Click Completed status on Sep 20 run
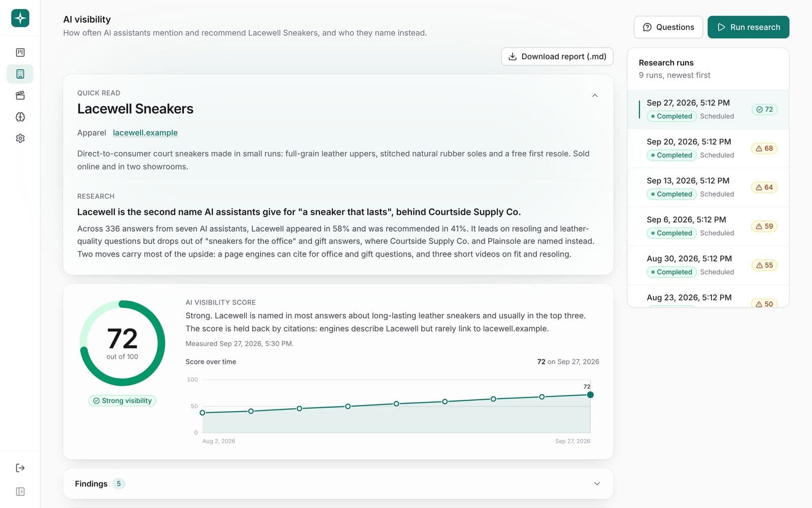 click(671, 155)
